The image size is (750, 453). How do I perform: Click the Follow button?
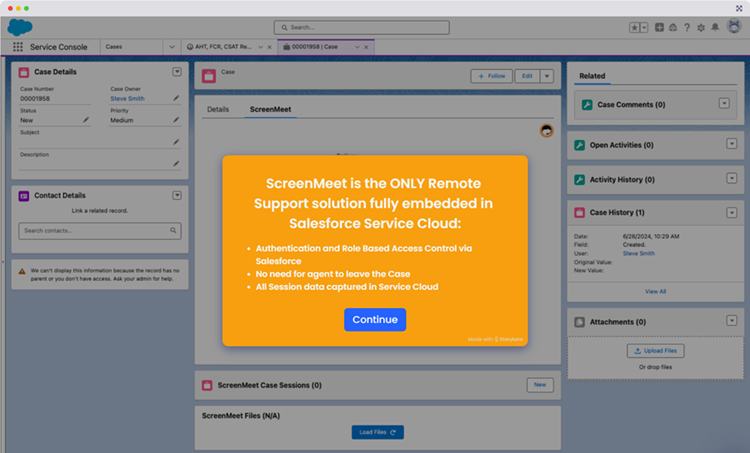click(x=491, y=76)
